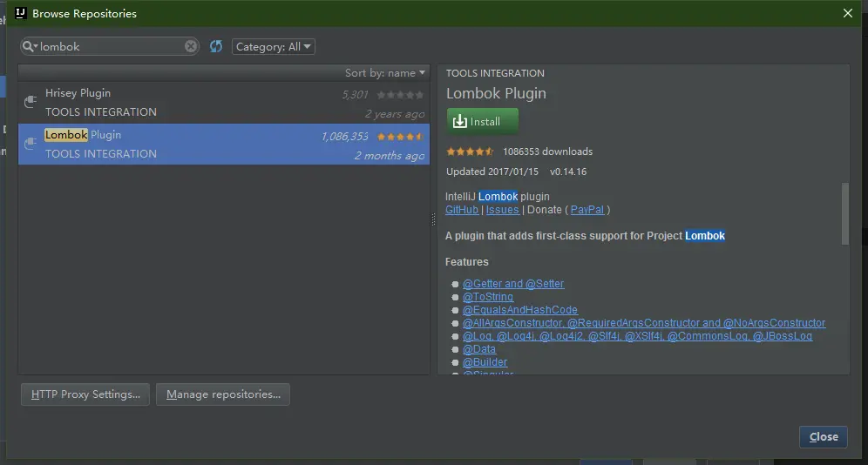Open the Category: All dropdown
The height and width of the screenshot is (465, 868).
pos(273,46)
